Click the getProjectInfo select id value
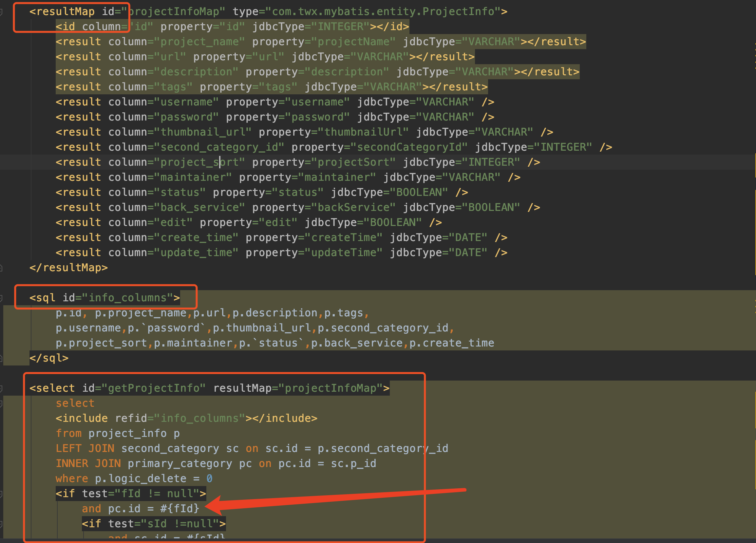756x543 pixels. point(153,388)
